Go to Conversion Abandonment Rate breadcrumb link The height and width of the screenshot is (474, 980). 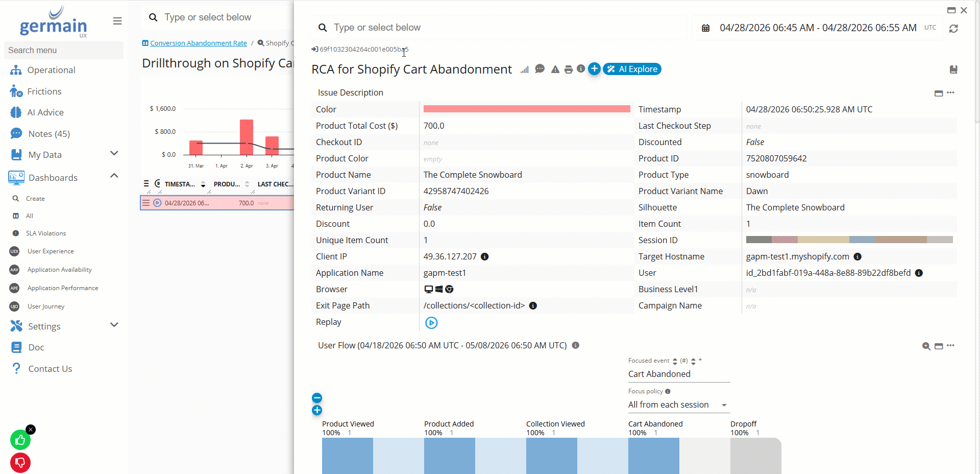(x=198, y=43)
